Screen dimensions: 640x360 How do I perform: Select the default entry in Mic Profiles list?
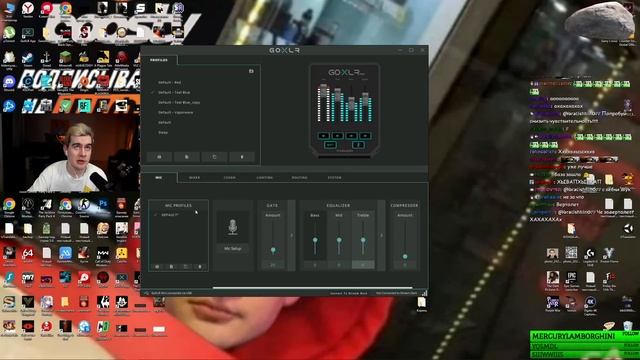point(170,215)
